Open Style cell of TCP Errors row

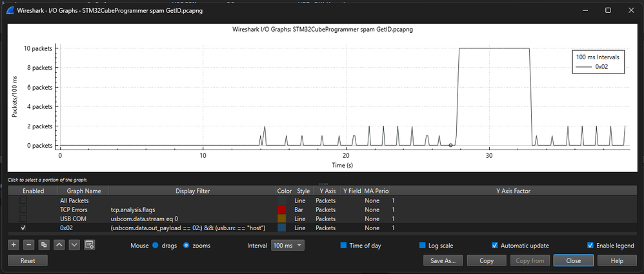pos(303,210)
